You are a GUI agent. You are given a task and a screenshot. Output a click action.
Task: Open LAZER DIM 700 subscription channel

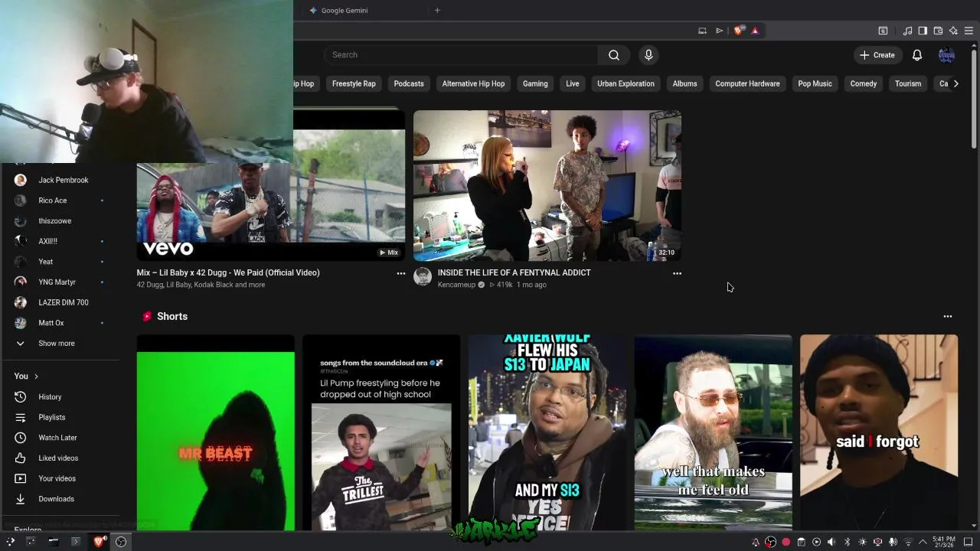click(60, 302)
